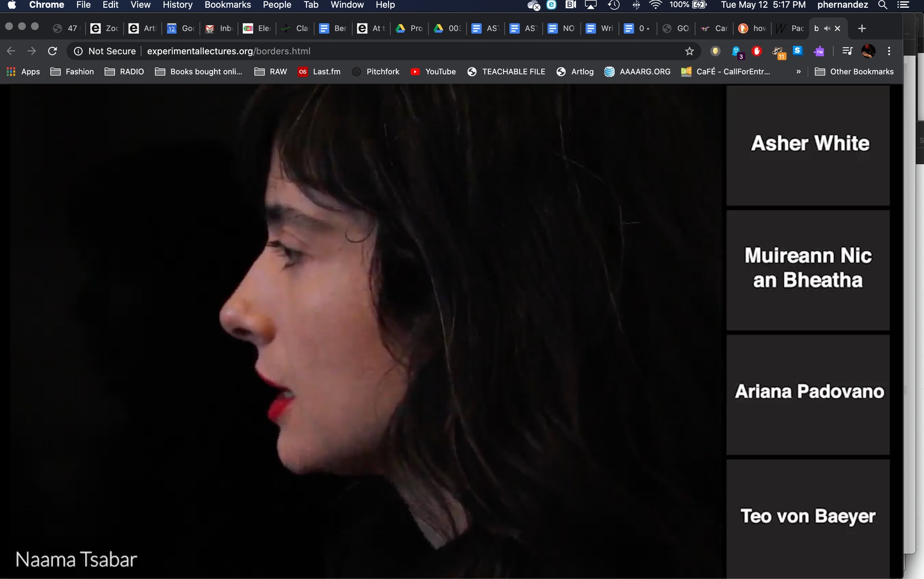Click the purple extension icon
The width and height of the screenshot is (924, 579).
tap(819, 51)
